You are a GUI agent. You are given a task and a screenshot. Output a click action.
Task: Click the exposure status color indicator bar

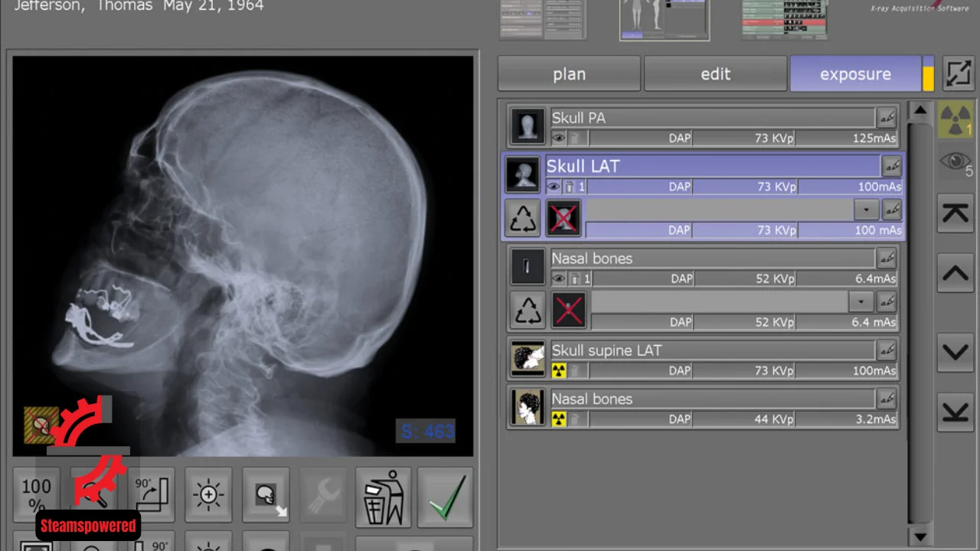pos(928,74)
